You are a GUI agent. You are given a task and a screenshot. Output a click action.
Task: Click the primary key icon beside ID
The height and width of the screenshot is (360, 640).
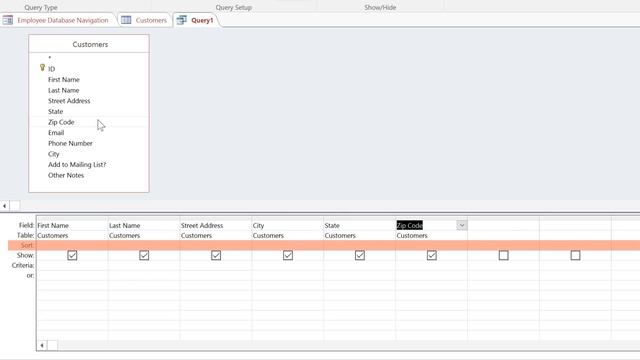[42, 68]
